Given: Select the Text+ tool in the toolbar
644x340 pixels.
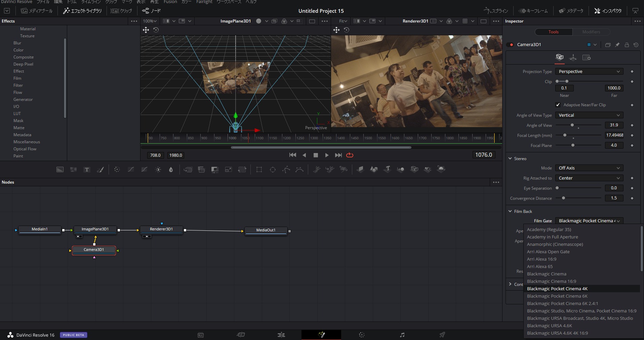Looking at the screenshot, I should [x=87, y=169].
